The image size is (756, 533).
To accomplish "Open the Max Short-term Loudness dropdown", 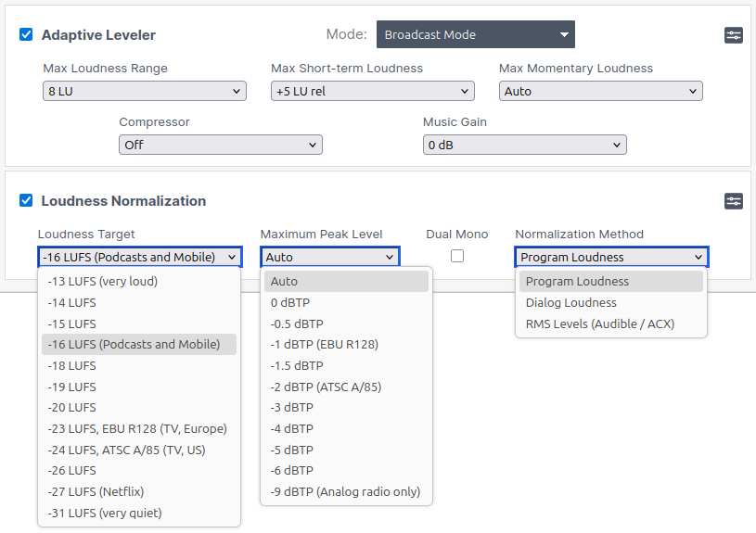I will pyautogui.click(x=372, y=92).
